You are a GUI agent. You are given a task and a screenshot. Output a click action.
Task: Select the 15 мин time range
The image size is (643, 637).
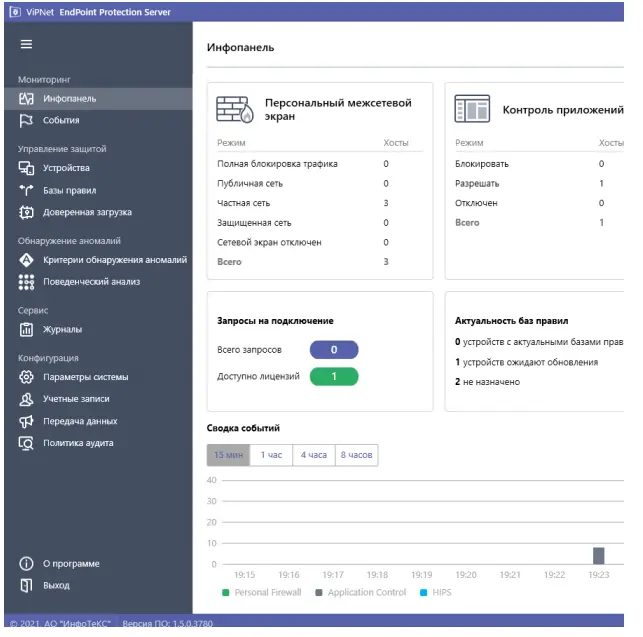pos(228,455)
